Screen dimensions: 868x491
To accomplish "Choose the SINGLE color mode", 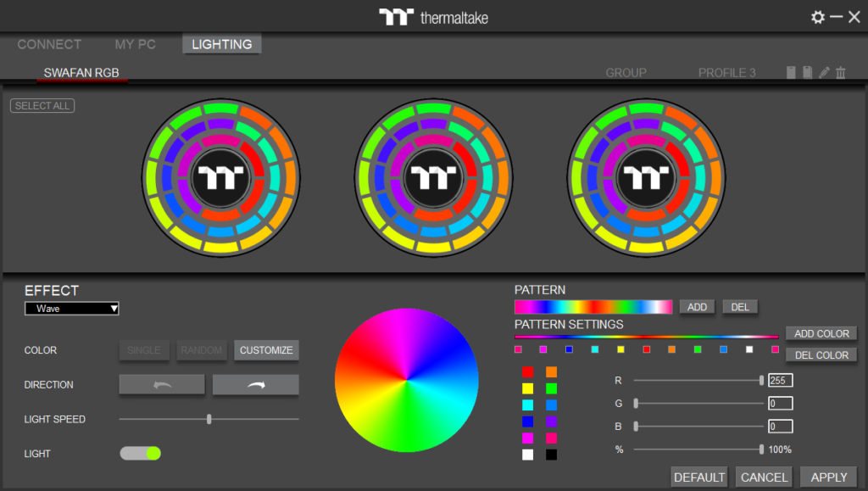I will click(x=144, y=350).
